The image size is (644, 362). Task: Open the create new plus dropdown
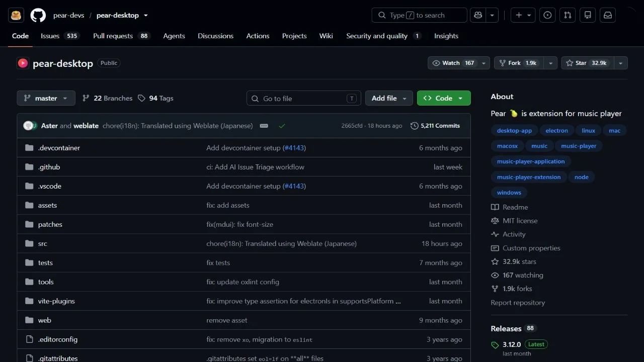tap(523, 15)
